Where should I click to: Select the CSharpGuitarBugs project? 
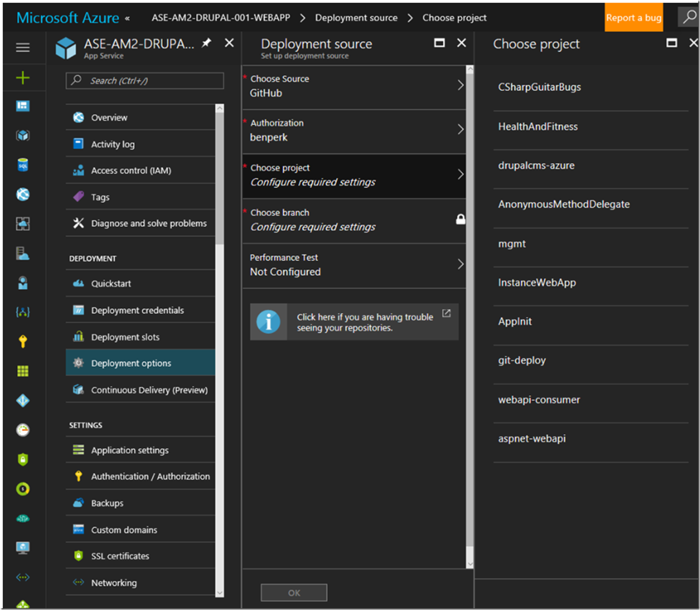pos(591,87)
